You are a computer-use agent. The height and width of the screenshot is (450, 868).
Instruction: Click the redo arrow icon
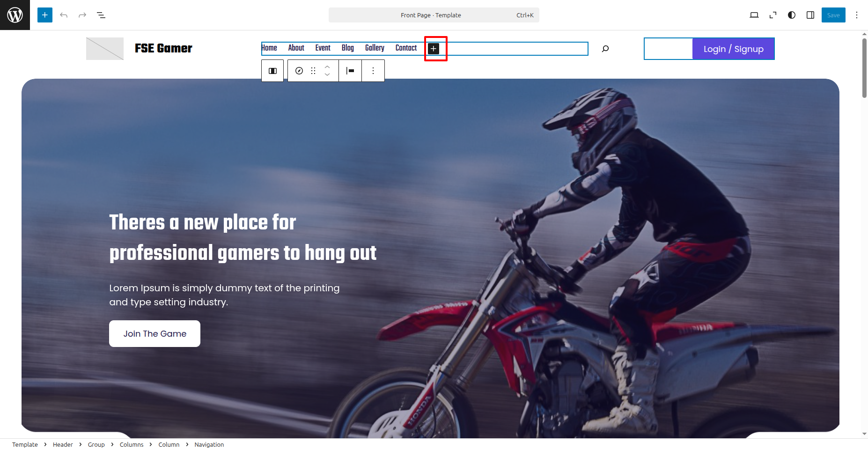(82, 15)
